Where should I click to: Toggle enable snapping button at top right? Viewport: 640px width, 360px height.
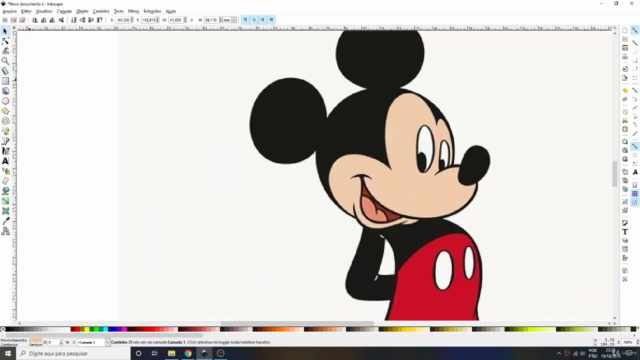[x=635, y=31]
